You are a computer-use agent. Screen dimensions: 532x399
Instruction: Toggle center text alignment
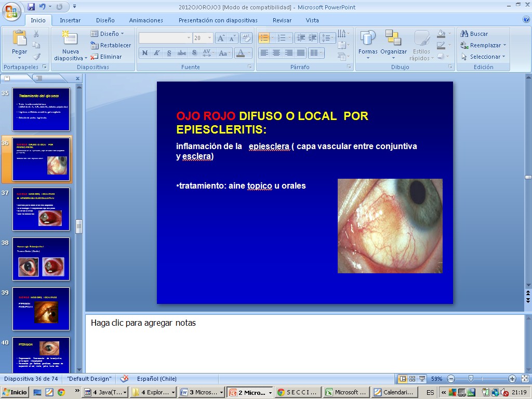click(x=276, y=53)
